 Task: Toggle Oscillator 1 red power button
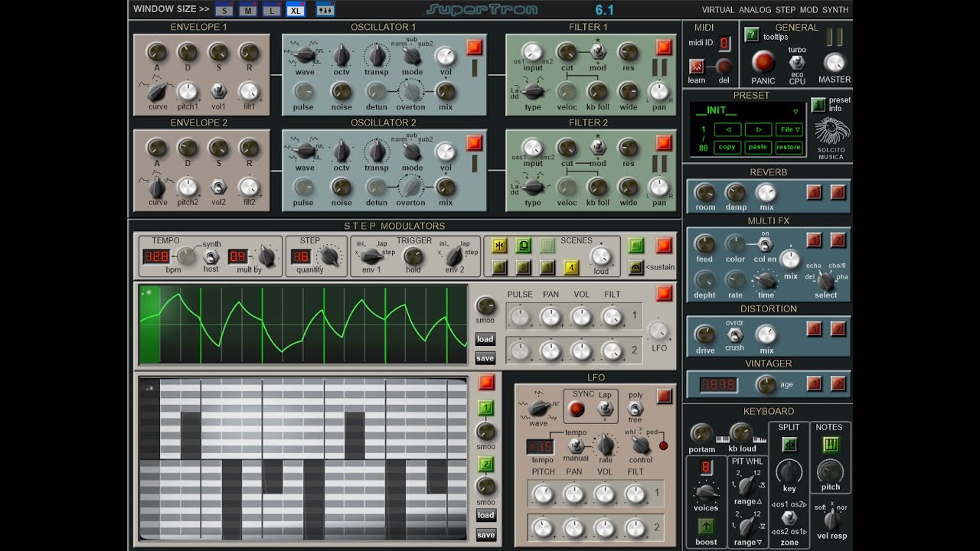(x=475, y=47)
